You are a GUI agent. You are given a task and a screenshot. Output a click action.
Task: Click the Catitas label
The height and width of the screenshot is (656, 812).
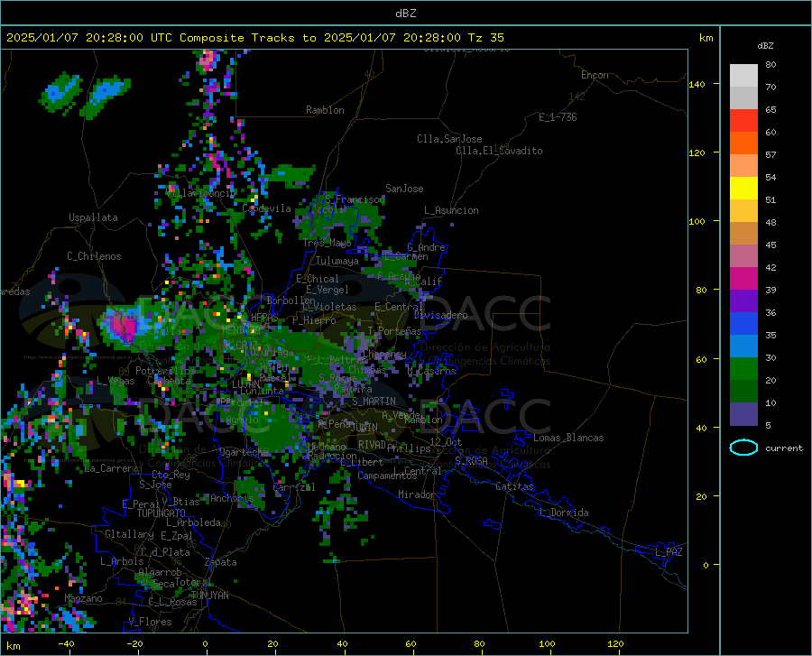coord(514,486)
